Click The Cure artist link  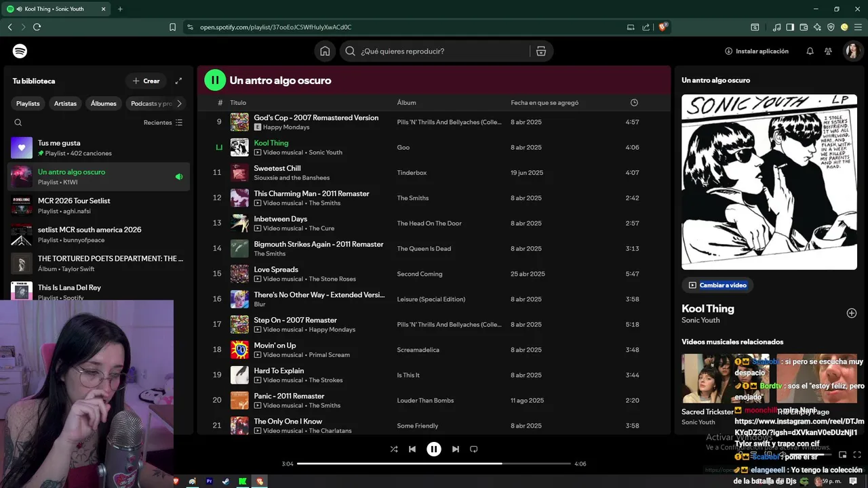322,228
